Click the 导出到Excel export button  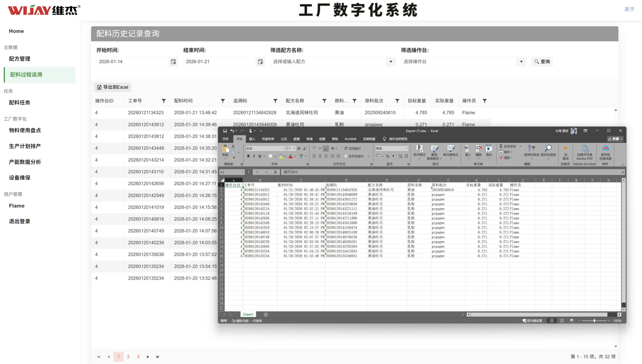pos(113,87)
